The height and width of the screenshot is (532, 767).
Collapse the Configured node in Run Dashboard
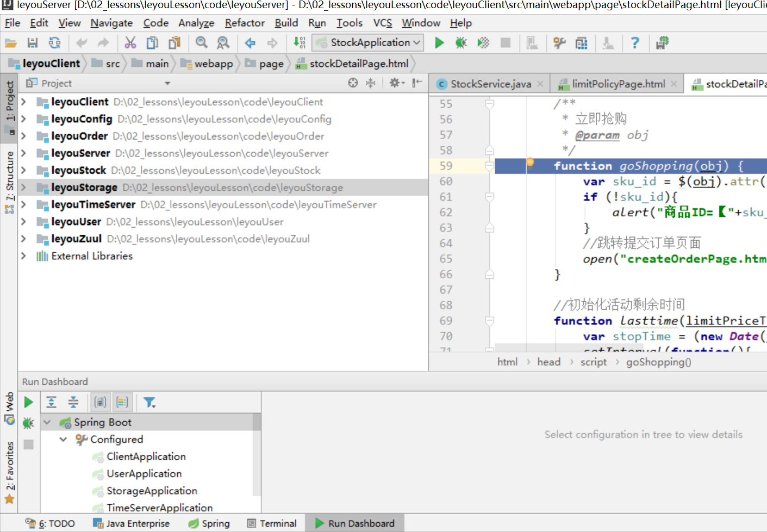[64, 439]
